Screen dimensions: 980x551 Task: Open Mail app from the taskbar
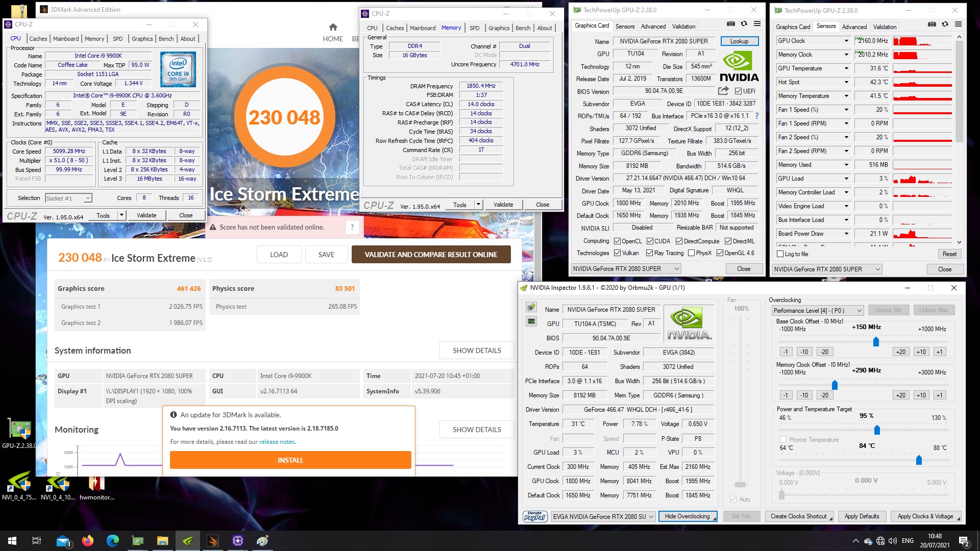pyautogui.click(x=64, y=540)
